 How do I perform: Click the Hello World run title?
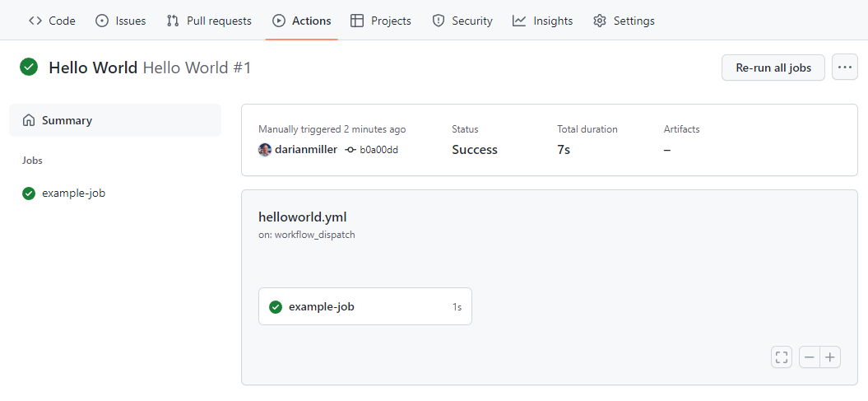tap(93, 68)
